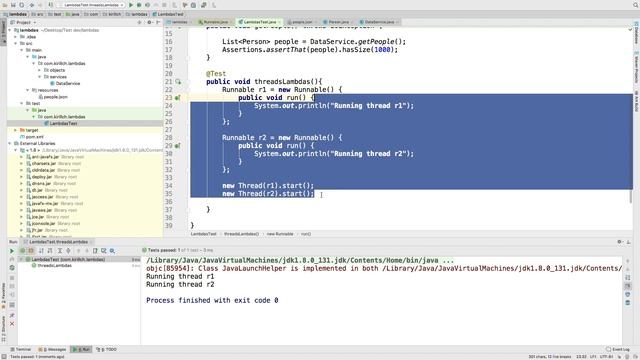
Task: Open the Favorites side tool window
Action: [x=3, y=296]
